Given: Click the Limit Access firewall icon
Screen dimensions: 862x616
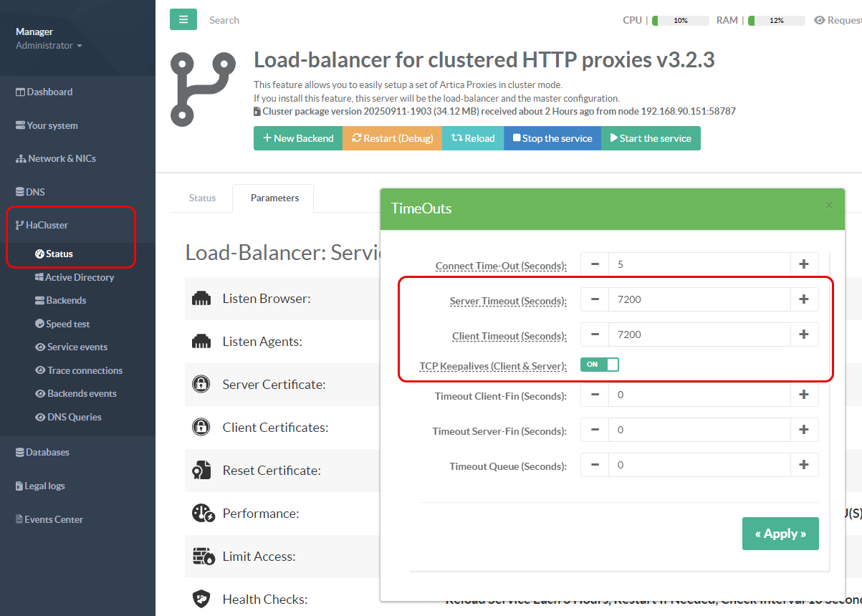Looking at the screenshot, I should tap(201, 557).
